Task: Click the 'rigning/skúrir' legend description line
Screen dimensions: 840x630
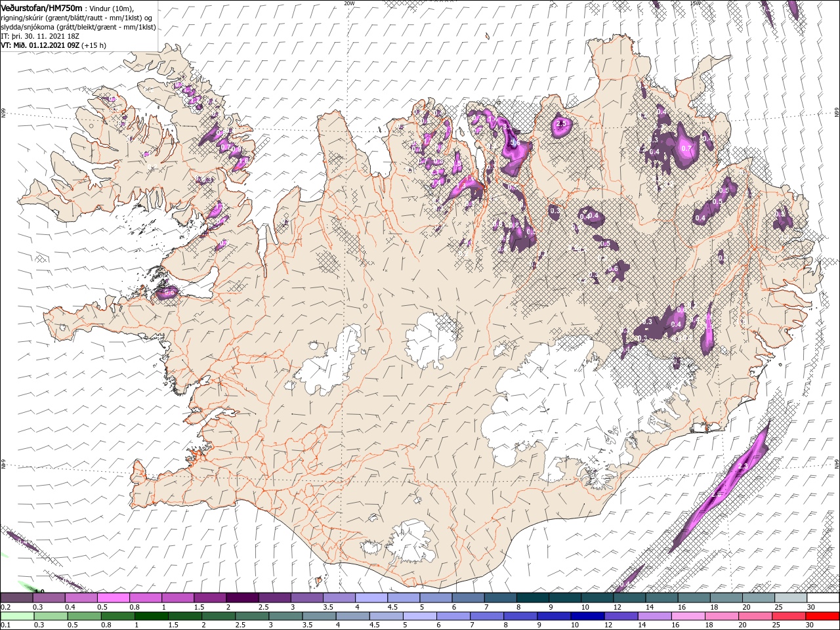Action: click(77, 18)
